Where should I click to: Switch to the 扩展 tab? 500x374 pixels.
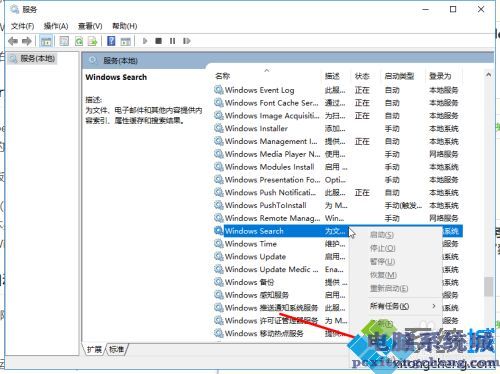click(x=94, y=349)
